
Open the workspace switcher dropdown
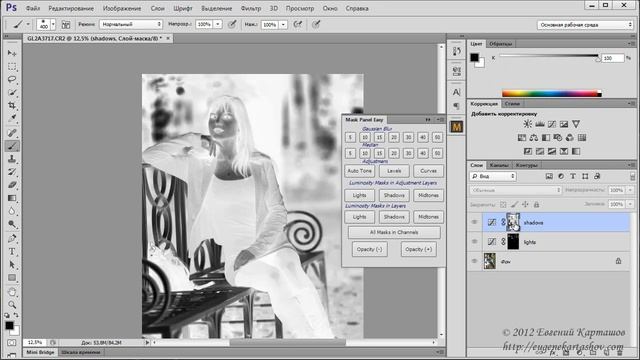point(585,25)
